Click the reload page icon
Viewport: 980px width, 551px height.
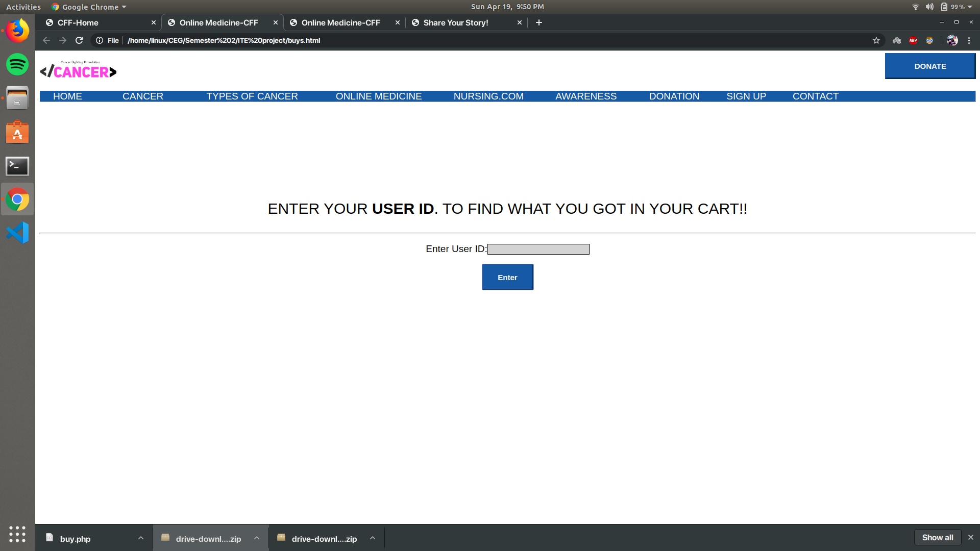click(79, 40)
